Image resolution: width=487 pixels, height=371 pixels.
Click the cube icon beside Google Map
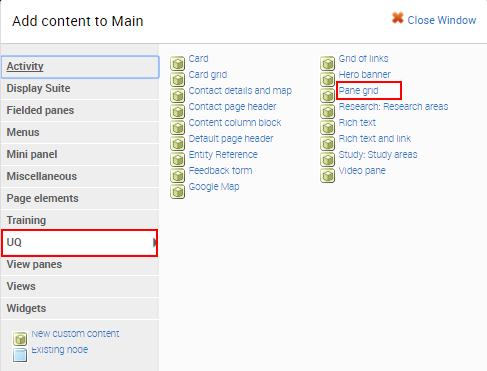click(178, 191)
